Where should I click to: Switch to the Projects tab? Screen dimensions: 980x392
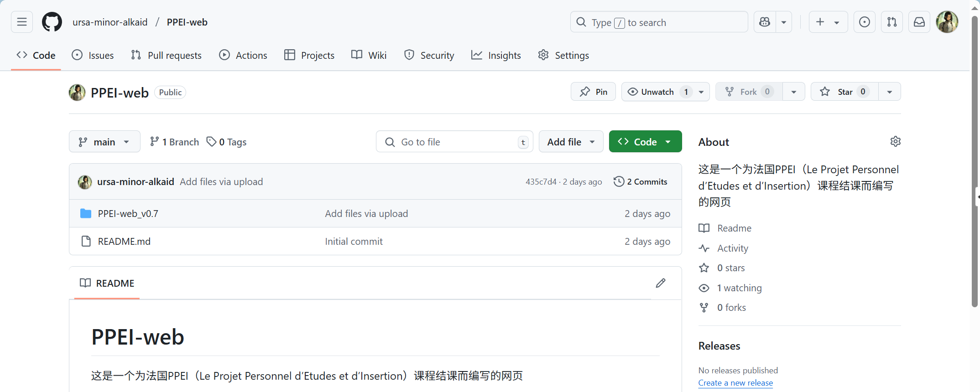click(309, 55)
